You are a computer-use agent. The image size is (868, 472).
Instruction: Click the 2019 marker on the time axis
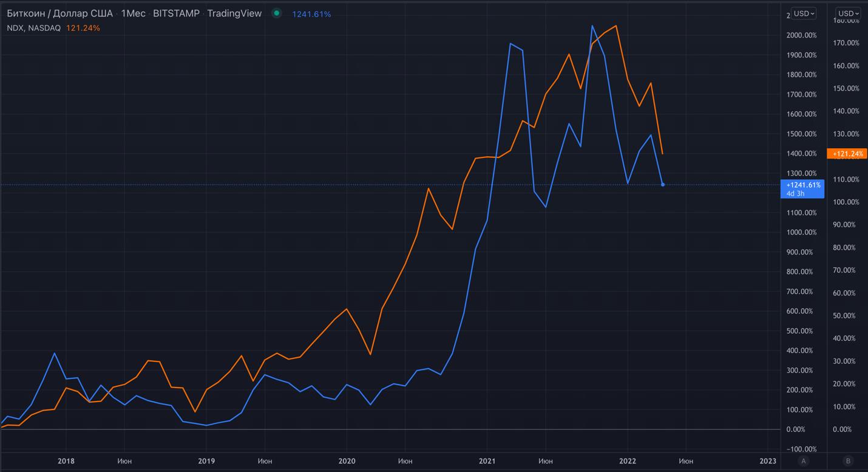pos(206,461)
